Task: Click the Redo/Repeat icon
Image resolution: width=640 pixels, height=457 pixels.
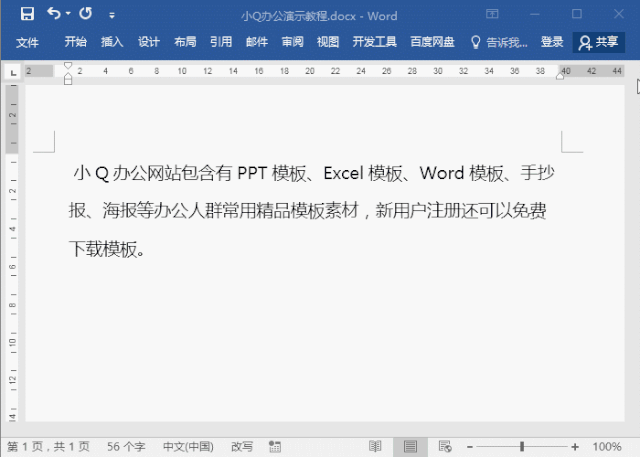Action: [86, 15]
